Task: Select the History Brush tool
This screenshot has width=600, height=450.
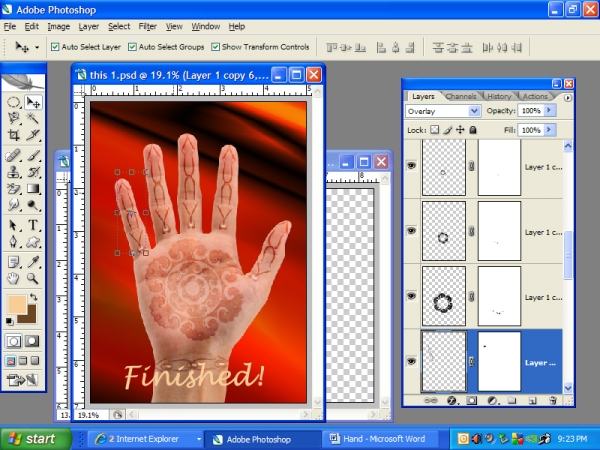Action: [x=33, y=172]
